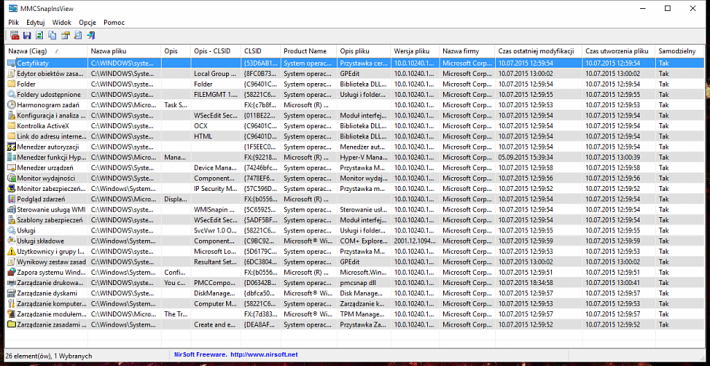The width and height of the screenshot is (710, 366).
Task: Open Properties via the toolbar icon
Action: [x=66, y=36]
